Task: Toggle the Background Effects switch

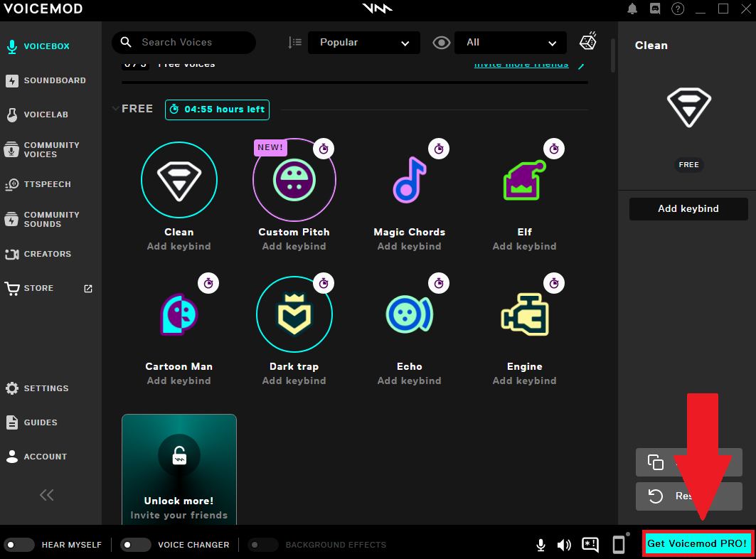Action: [x=262, y=545]
